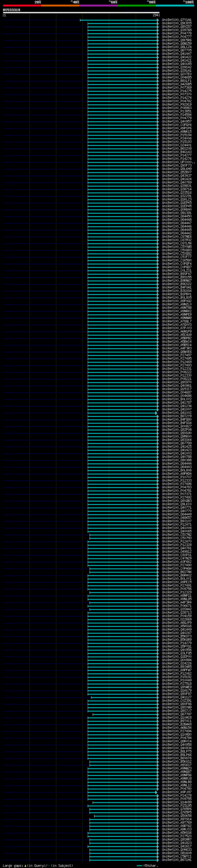
Task: Open hit UniRef100_Q9C8S5
Action: [176, 23]
